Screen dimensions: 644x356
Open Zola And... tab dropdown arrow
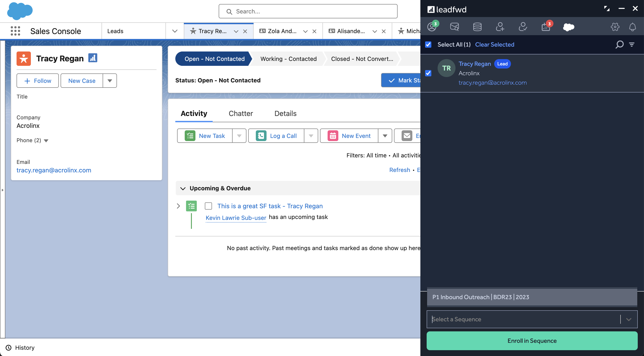(305, 31)
